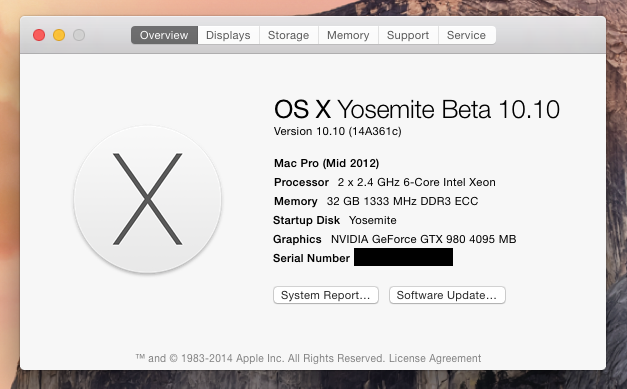The width and height of the screenshot is (627, 389).
Task: Click the Version 10.10 (14A361c) text
Action: click(337, 132)
